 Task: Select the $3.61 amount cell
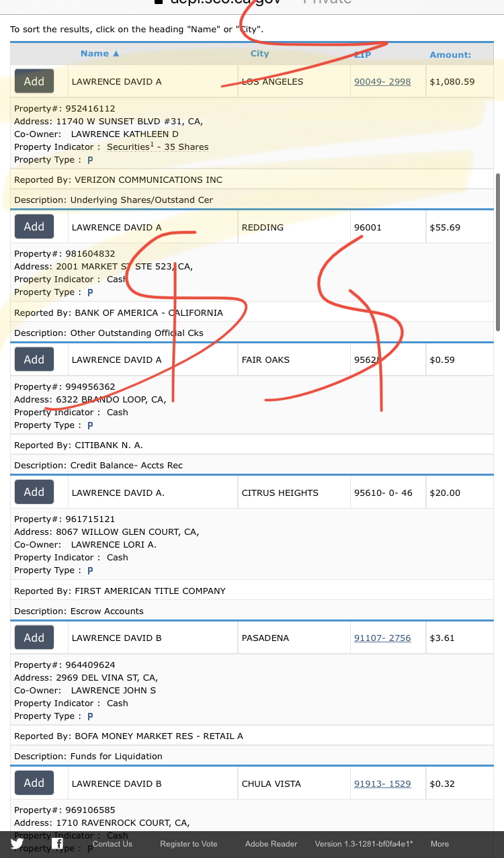point(459,638)
